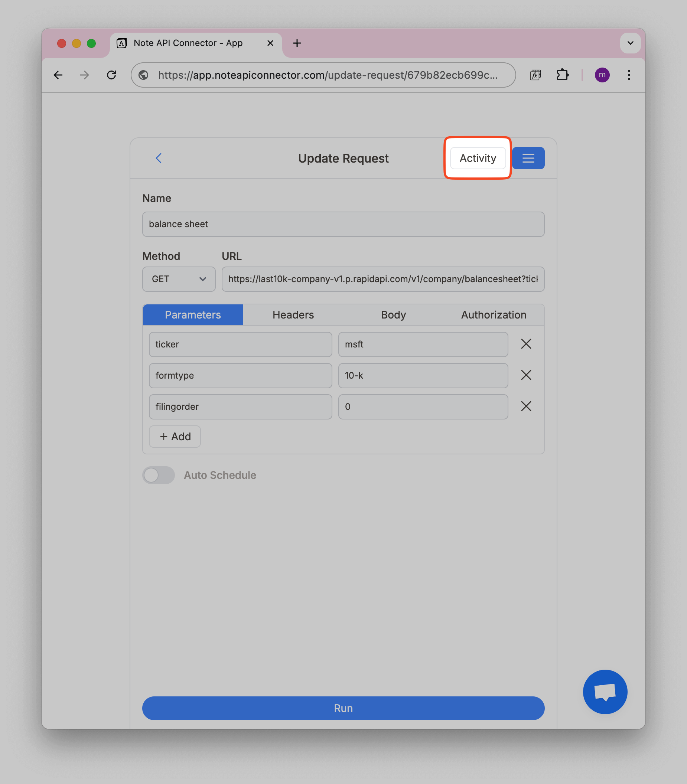This screenshot has width=687, height=784.
Task: Run the balance sheet request
Action: [343, 708]
